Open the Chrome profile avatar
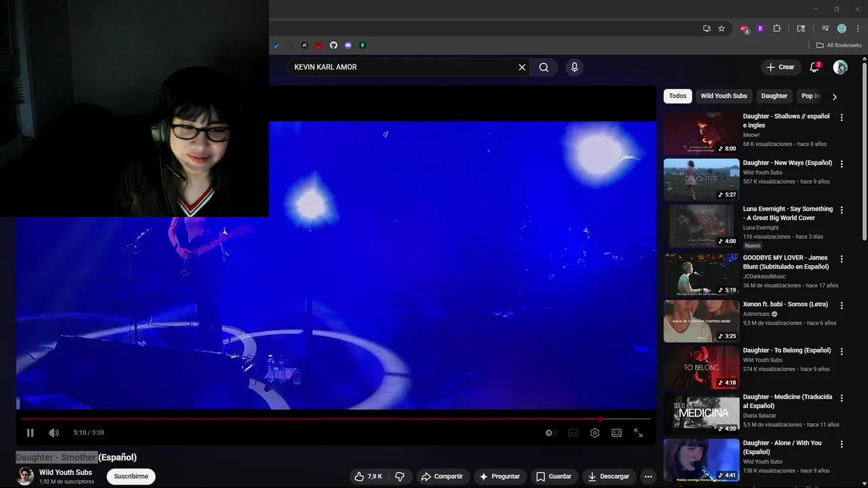 pos(842,28)
